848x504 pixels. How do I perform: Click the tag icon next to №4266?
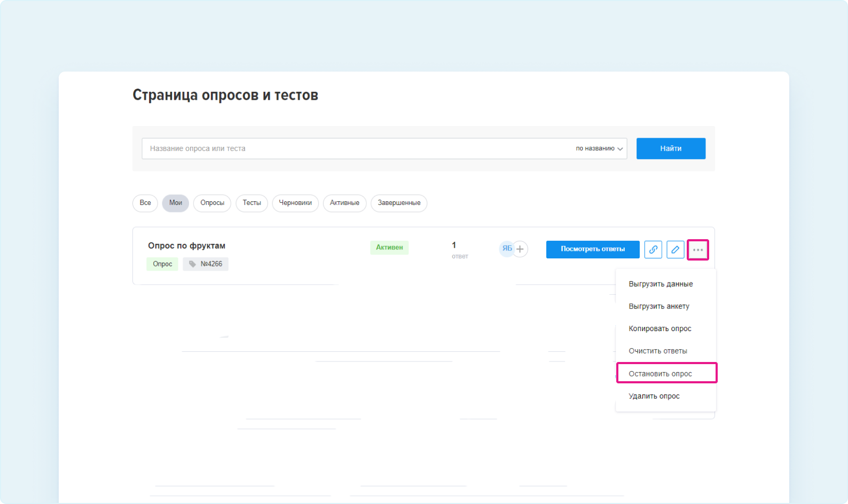192,264
